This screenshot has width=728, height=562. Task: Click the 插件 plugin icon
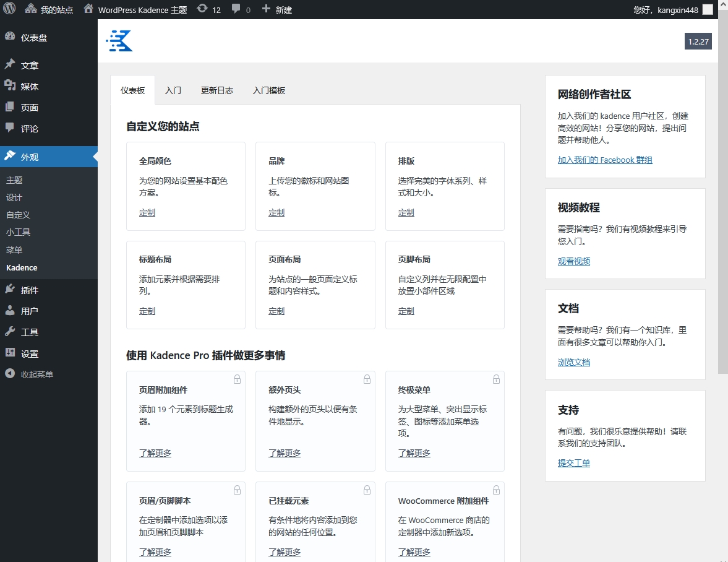(x=10, y=290)
